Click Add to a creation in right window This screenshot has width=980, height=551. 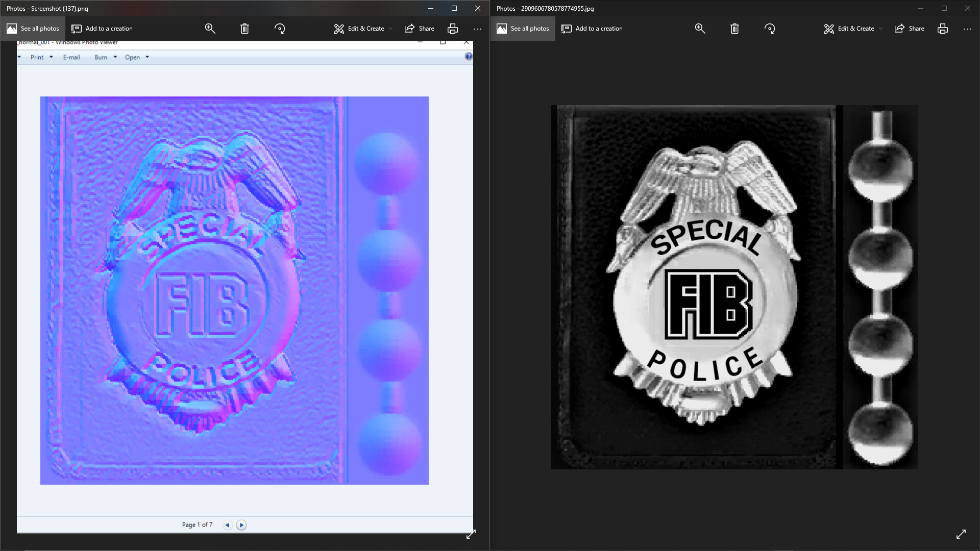pyautogui.click(x=592, y=29)
